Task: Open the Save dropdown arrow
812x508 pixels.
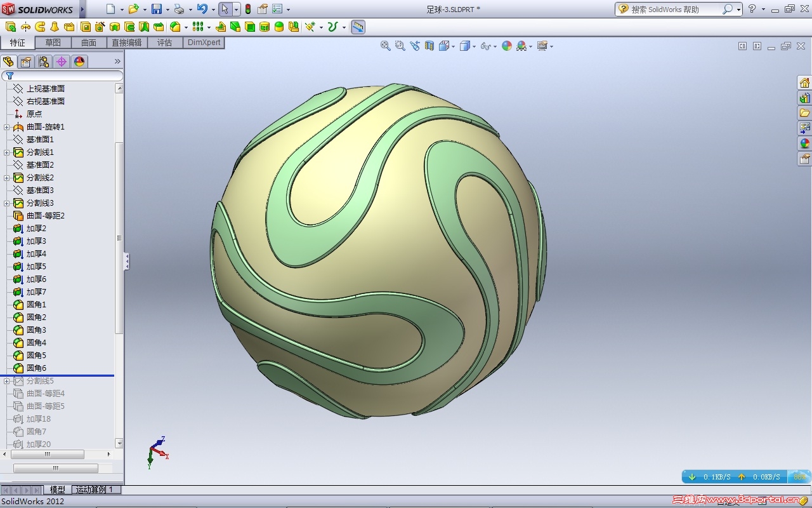Action: pyautogui.click(x=167, y=10)
